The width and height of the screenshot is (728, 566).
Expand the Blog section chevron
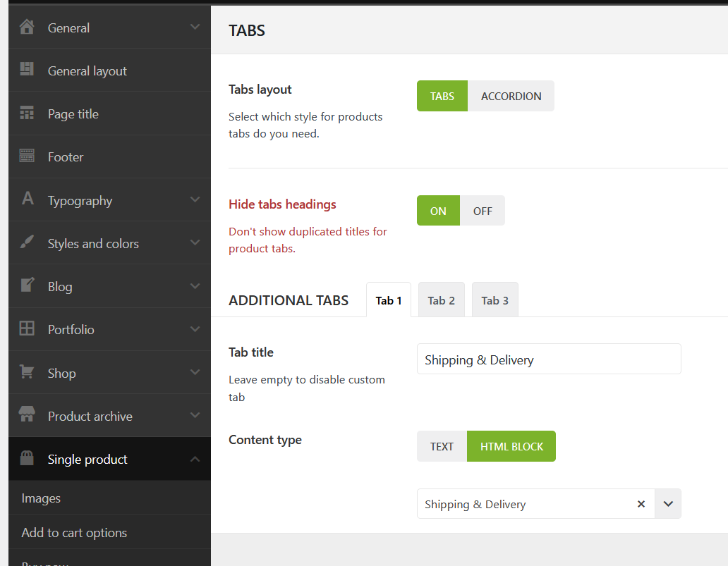click(195, 286)
